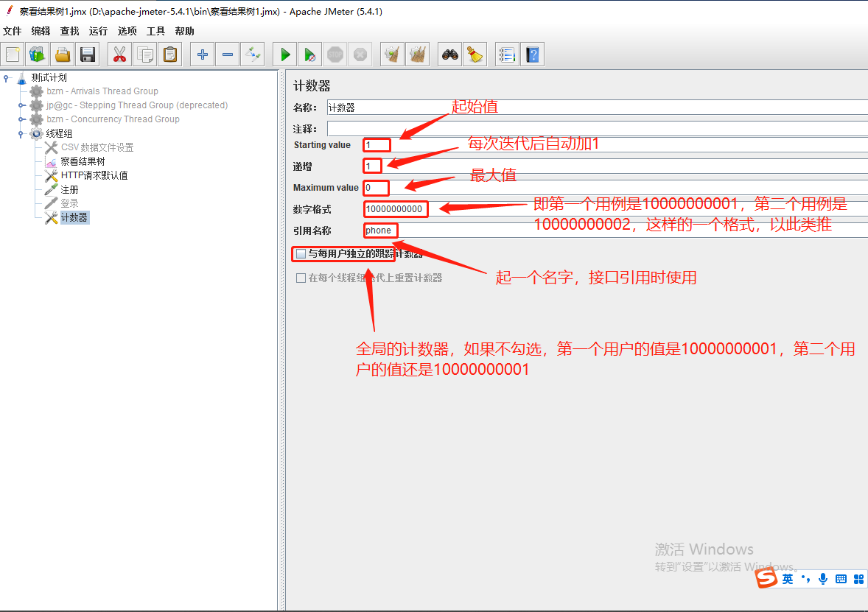868x612 pixels.
Task: Save the test plan with floppy icon
Action: coord(88,54)
